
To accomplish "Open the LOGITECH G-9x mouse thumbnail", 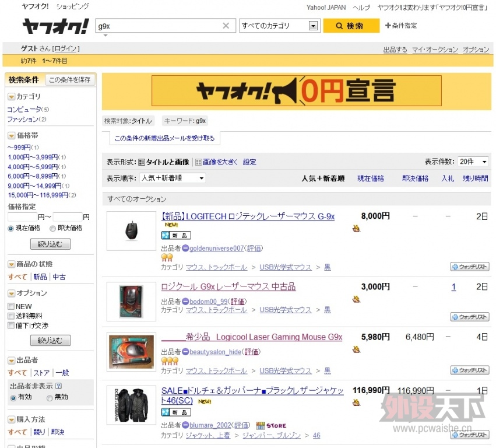I will 131,231.
